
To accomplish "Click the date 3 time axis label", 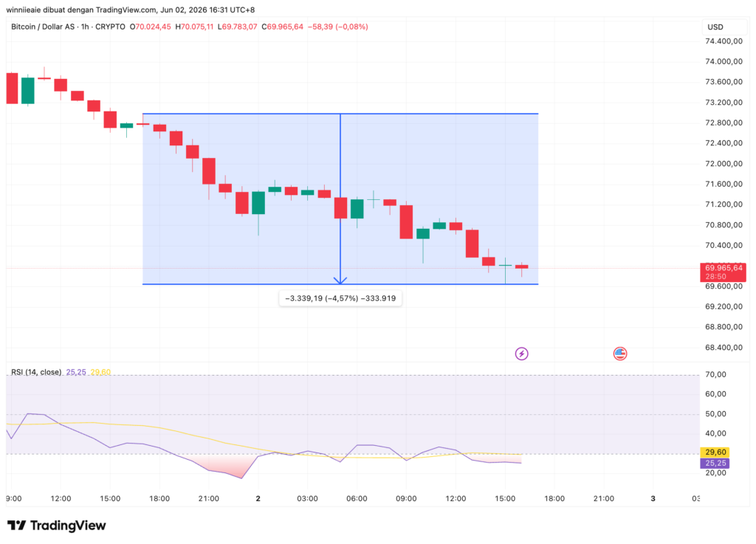I will [653, 499].
